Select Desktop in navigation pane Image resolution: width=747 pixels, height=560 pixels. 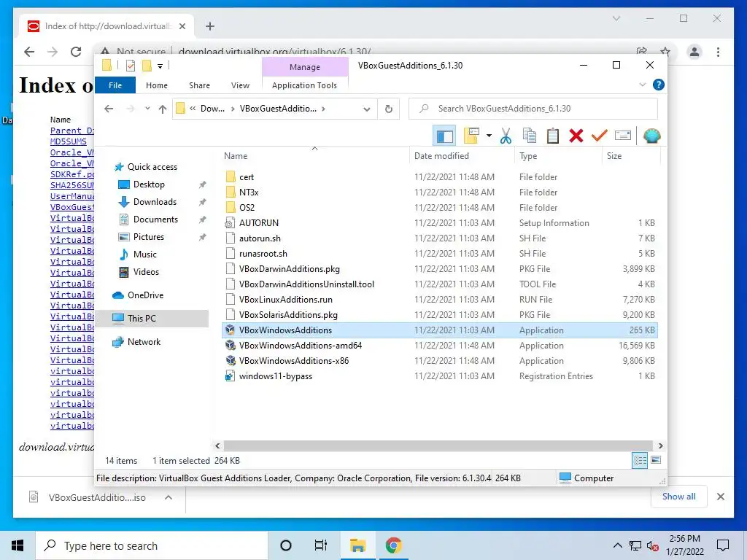pos(149,184)
